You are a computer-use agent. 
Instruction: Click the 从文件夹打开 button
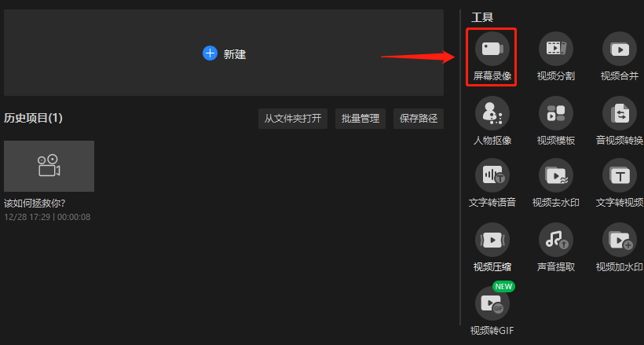(293, 119)
